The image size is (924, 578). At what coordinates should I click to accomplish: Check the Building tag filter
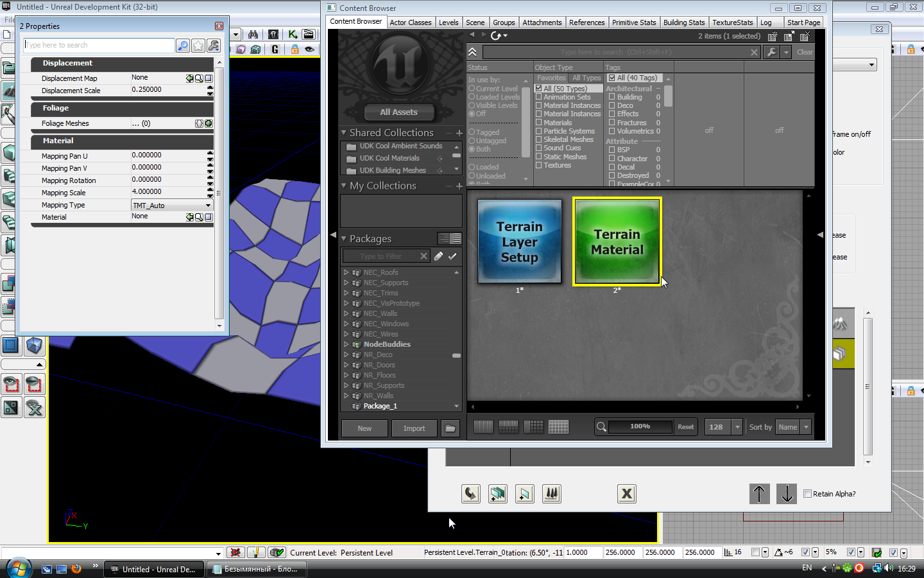612,97
